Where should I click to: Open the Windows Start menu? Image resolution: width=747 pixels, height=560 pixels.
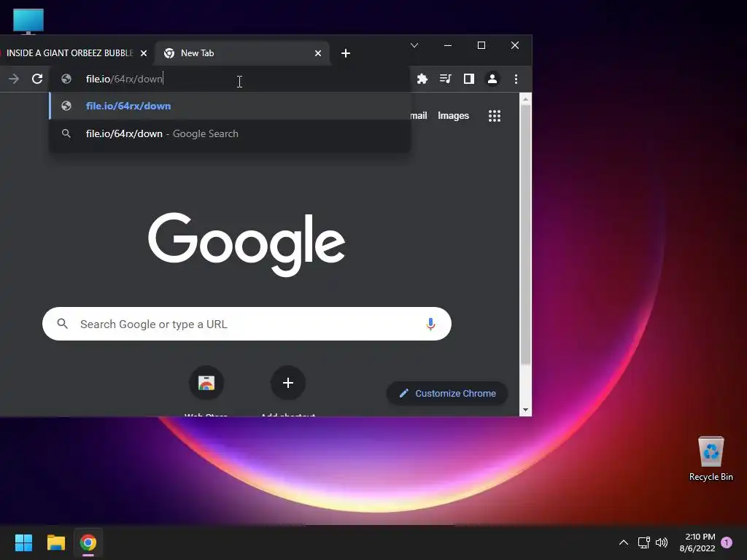point(23,542)
